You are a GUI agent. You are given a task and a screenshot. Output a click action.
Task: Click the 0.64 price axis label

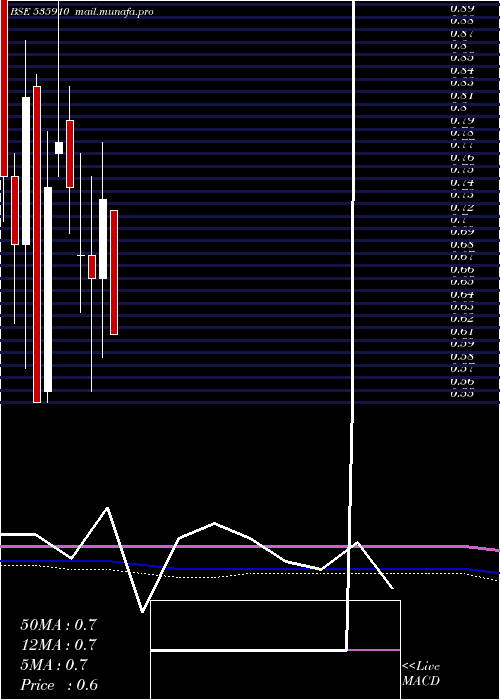(462, 295)
